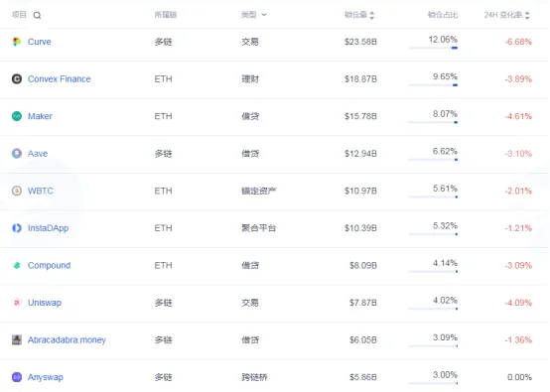Click the Compound green logo icon
Image resolution: width=550 pixels, height=392 pixels.
click(x=17, y=265)
